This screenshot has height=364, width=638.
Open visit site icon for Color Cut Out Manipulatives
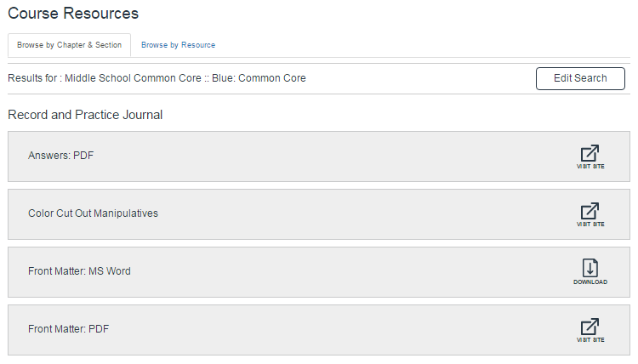pos(590,211)
